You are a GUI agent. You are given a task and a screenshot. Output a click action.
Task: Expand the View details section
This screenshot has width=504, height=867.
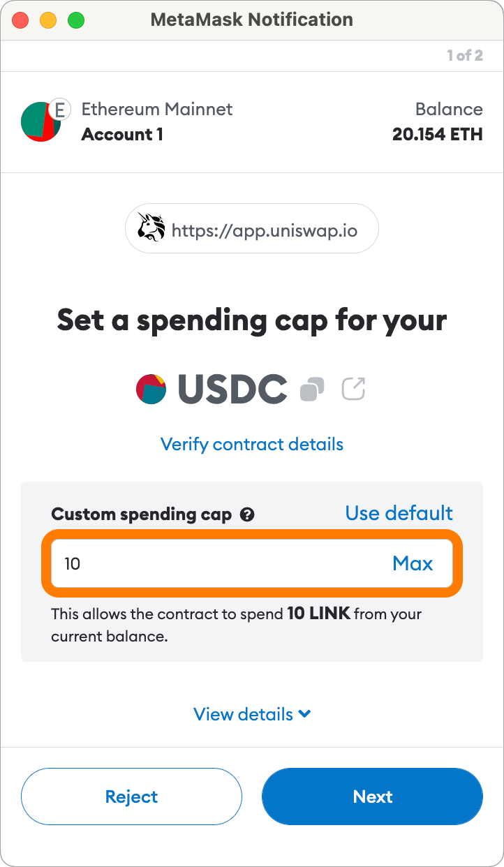(x=252, y=714)
